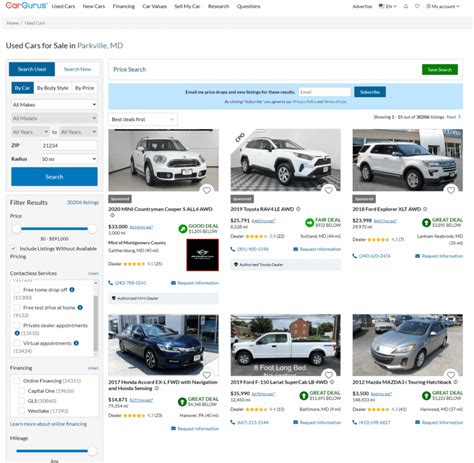474x463 pixels.
Task: Open the All Makes dropdown
Action: 54,105
